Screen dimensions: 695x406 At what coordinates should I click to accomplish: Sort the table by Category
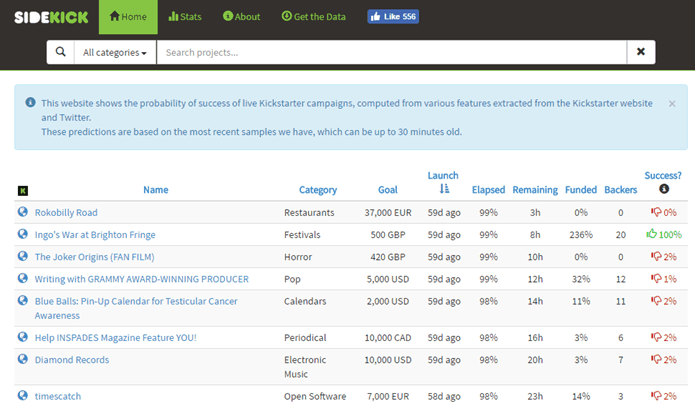318,190
